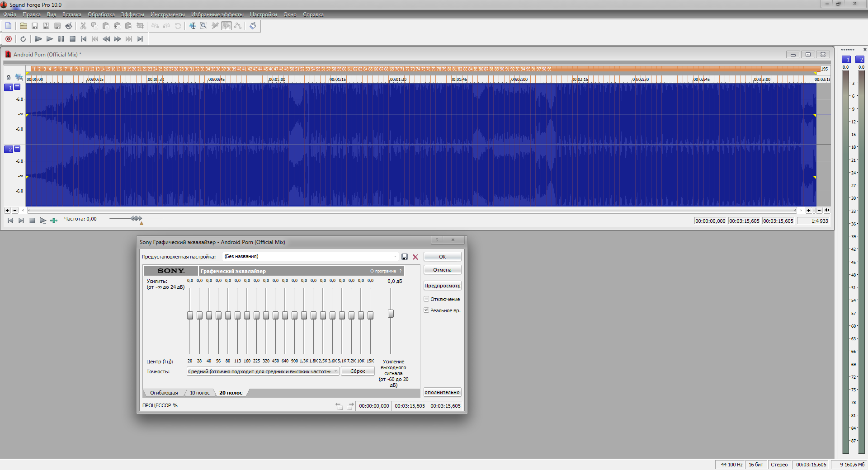Open the preset name dropdown
The width and height of the screenshot is (868, 470).
coord(395,256)
